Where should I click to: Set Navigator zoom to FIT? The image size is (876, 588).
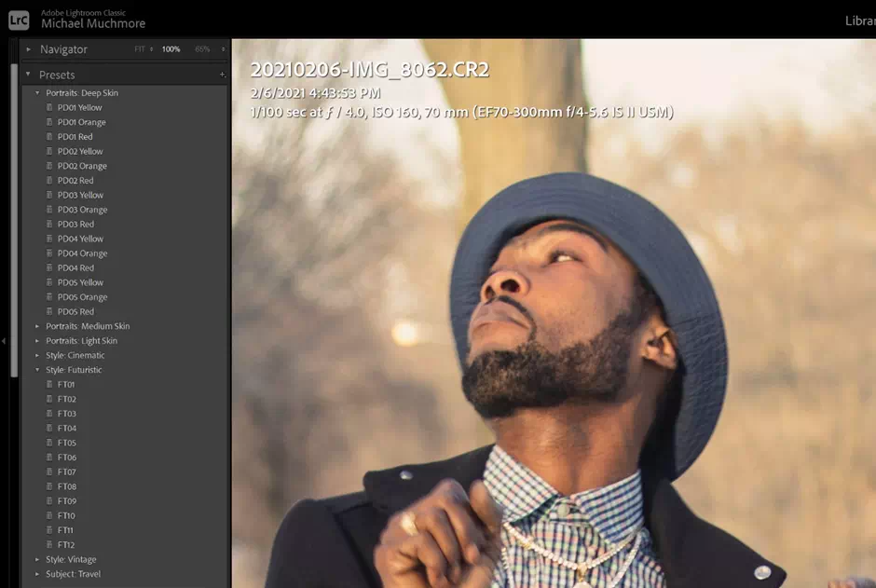click(x=140, y=49)
